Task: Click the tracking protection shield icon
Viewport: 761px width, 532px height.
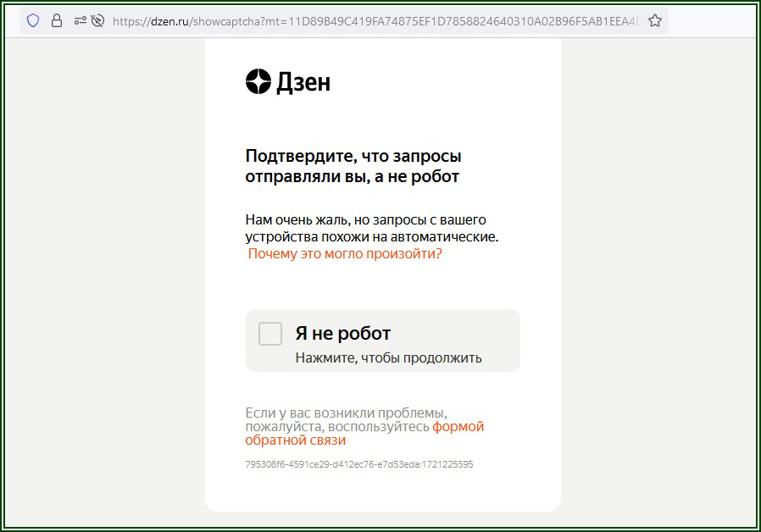Action: tap(33, 20)
